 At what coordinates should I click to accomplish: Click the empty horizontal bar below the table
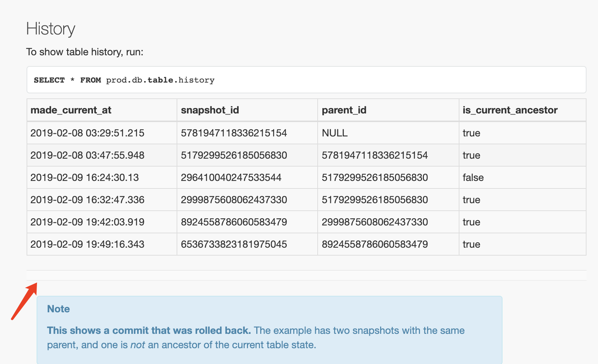pos(306,275)
